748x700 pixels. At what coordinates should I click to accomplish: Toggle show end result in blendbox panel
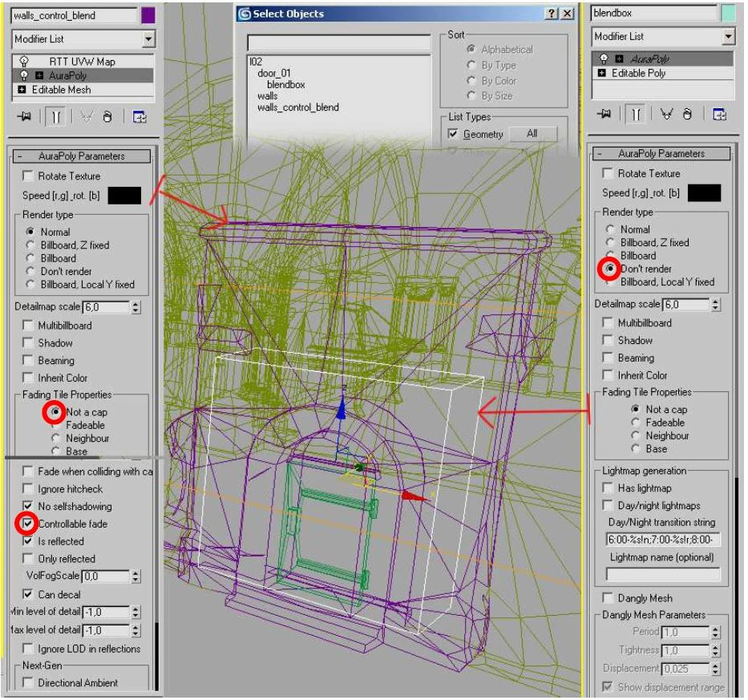(x=636, y=114)
